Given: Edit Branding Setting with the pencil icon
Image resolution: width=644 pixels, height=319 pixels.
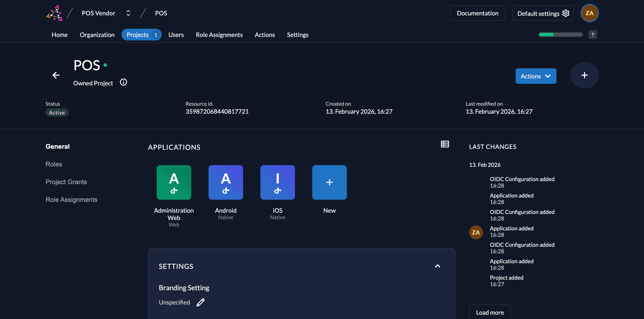Looking at the screenshot, I should pos(200,302).
